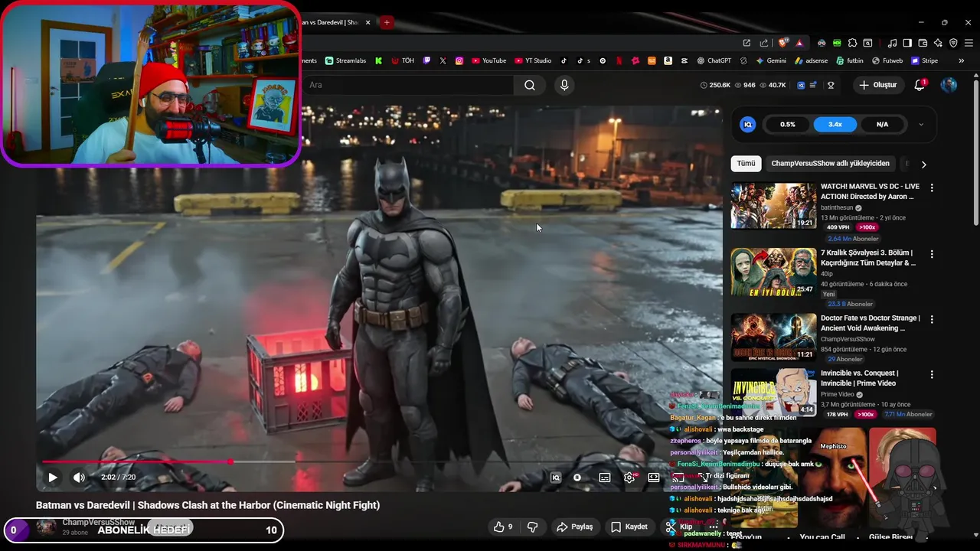
Task: Open the X (Twitter) bookmark icon
Action: pyautogui.click(x=443, y=60)
